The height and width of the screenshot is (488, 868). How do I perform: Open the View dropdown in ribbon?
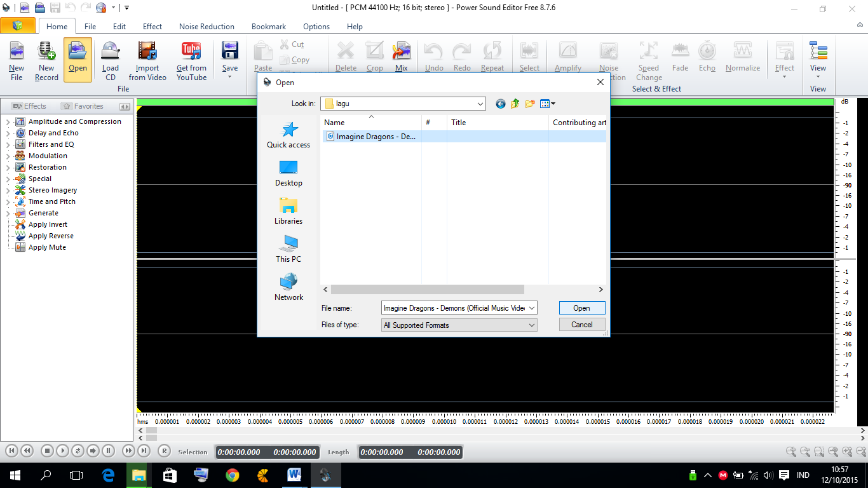[x=818, y=77]
